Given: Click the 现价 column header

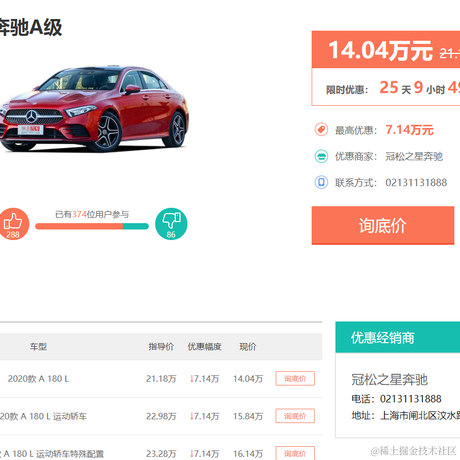Looking at the screenshot, I should pyautogui.click(x=248, y=347).
